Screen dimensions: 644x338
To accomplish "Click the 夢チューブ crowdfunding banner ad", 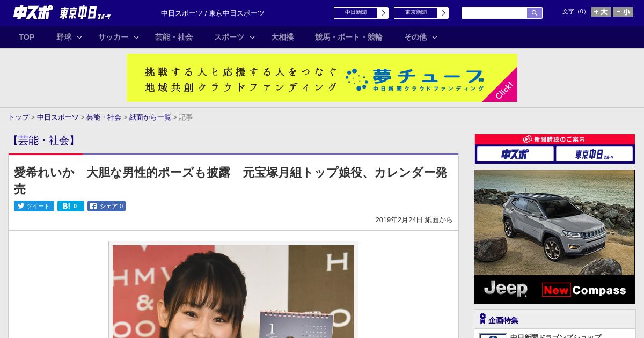I will (322, 78).
